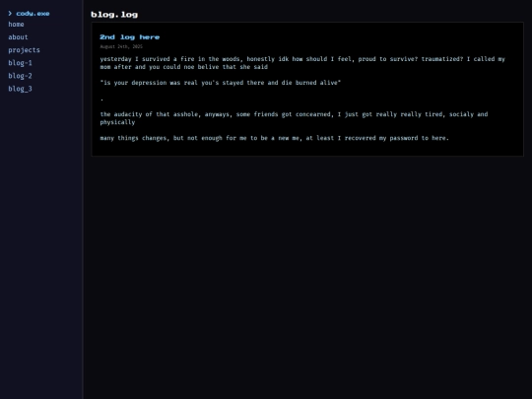Open the projects page
Image resolution: width=532 pixels, height=399 pixels.
24,50
